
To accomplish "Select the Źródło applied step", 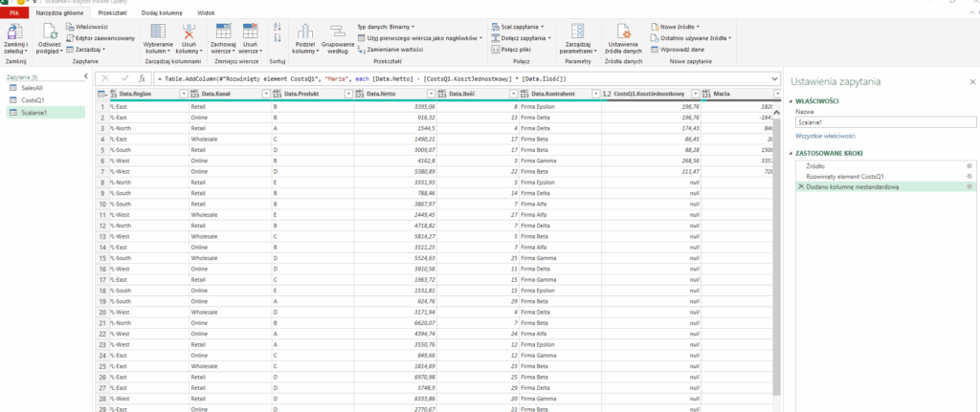I will tap(886, 166).
